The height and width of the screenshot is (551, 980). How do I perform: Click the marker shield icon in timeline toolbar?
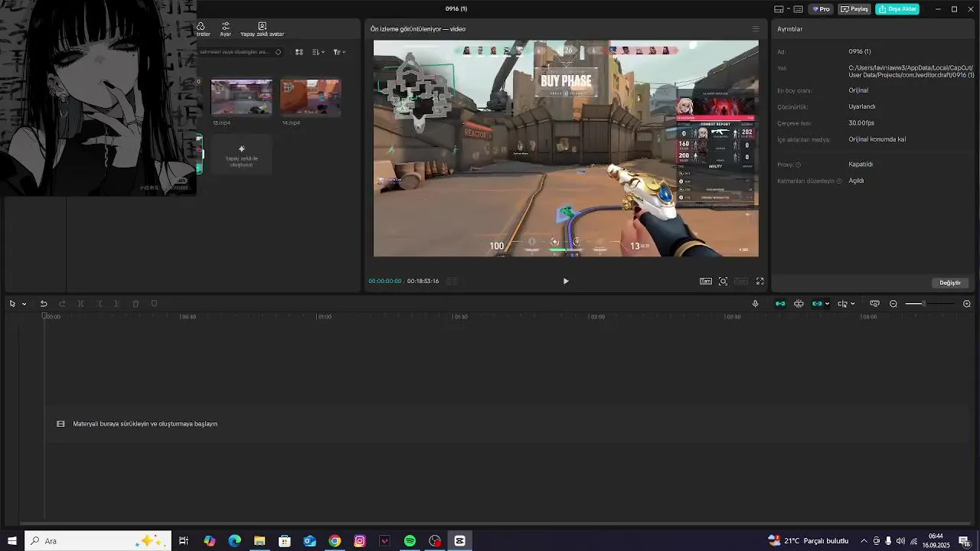click(154, 304)
